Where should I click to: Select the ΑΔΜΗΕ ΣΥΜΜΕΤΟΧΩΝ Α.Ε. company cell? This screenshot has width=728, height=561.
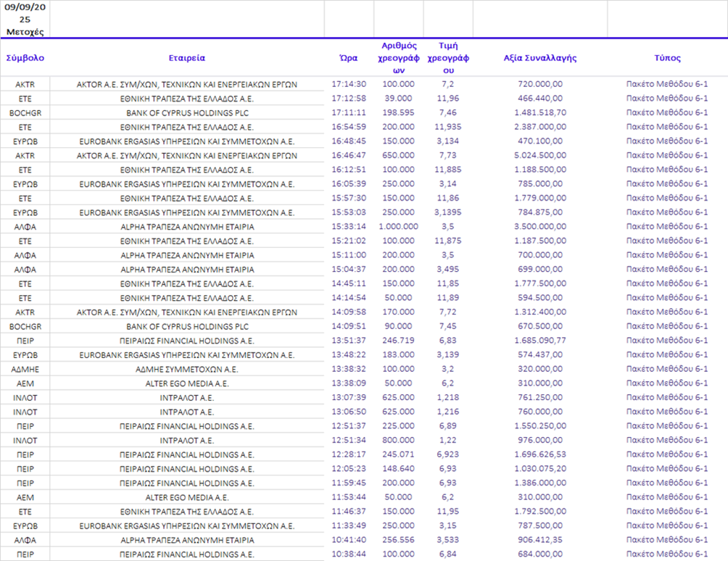(187, 369)
